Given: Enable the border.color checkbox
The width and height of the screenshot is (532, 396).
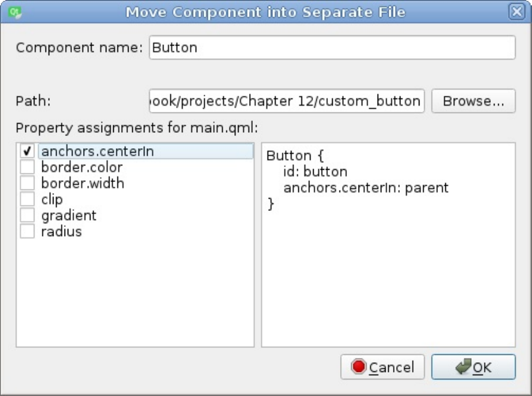Looking at the screenshot, I should pyautogui.click(x=28, y=167).
